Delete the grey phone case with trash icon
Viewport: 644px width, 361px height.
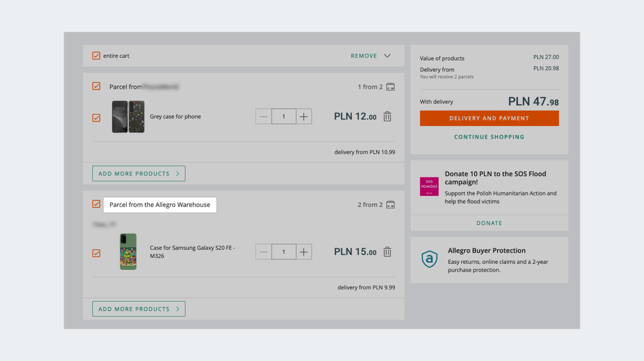tap(387, 117)
